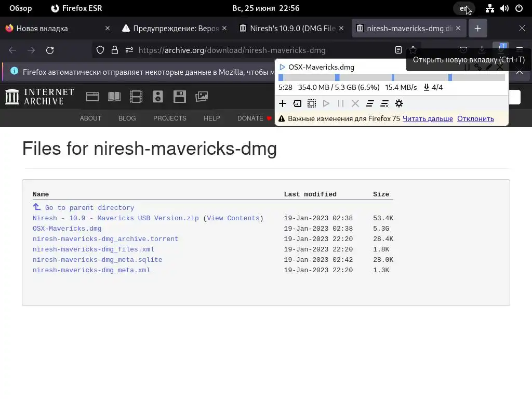The height and width of the screenshot is (399, 532).
Task: Open Internet Archive images icon
Action: (x=202, y=97)
